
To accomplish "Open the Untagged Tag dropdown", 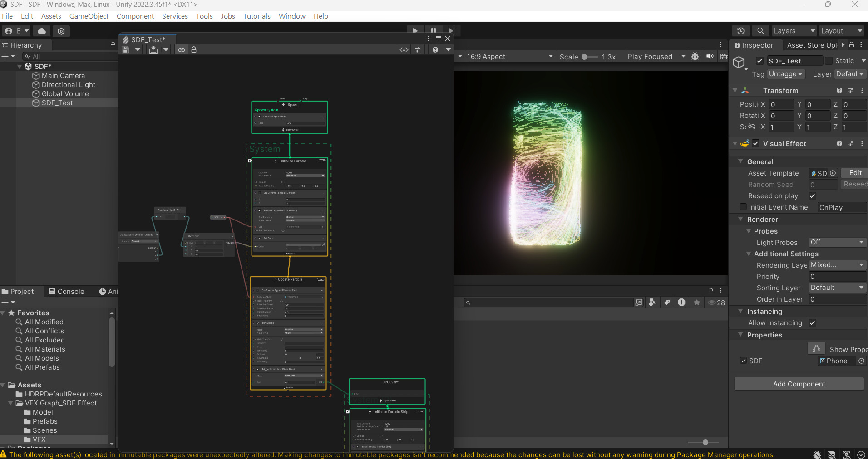I will click(x=786, y=74).
